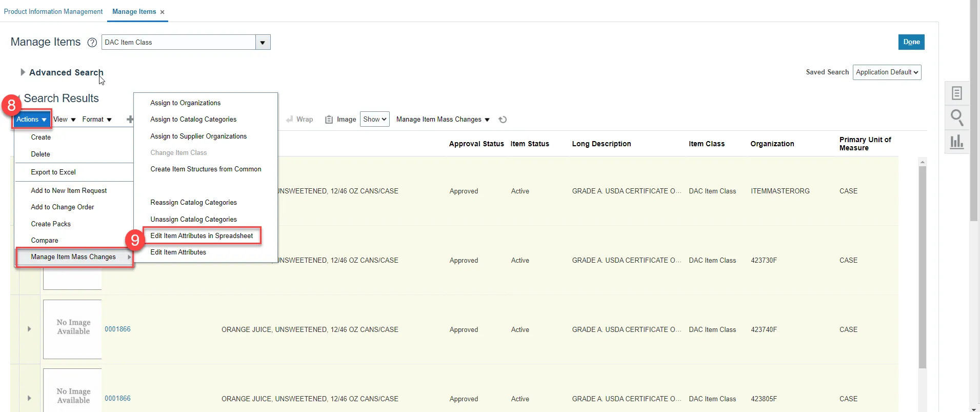Close the Manage Items tab

tap(162, 12)
